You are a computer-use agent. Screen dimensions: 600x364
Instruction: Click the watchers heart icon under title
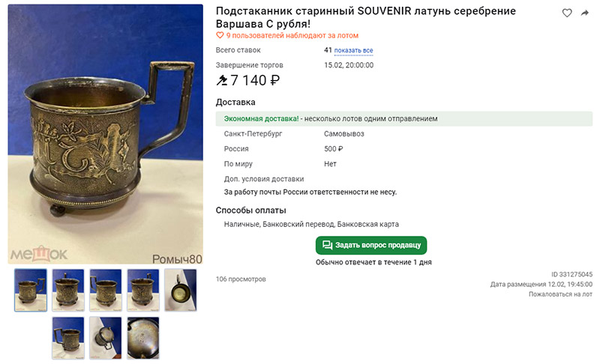pos(220,35)
